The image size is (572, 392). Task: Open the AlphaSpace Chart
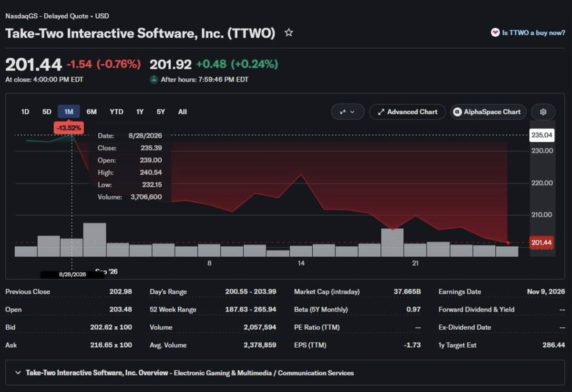488,112
